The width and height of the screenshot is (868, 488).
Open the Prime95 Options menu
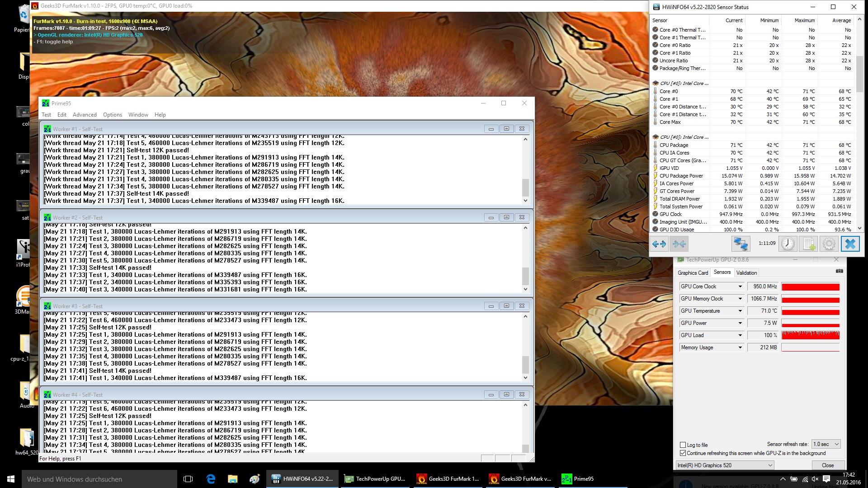coord(112,115)
